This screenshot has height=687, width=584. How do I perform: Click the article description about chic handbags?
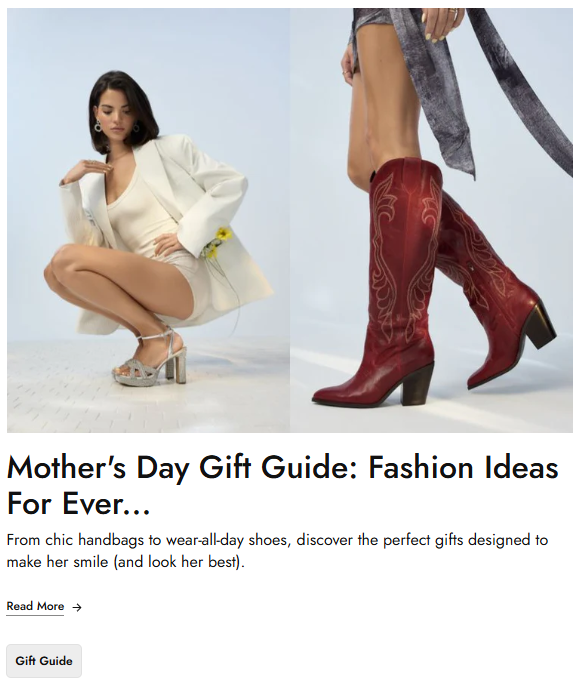coord(277,551)
